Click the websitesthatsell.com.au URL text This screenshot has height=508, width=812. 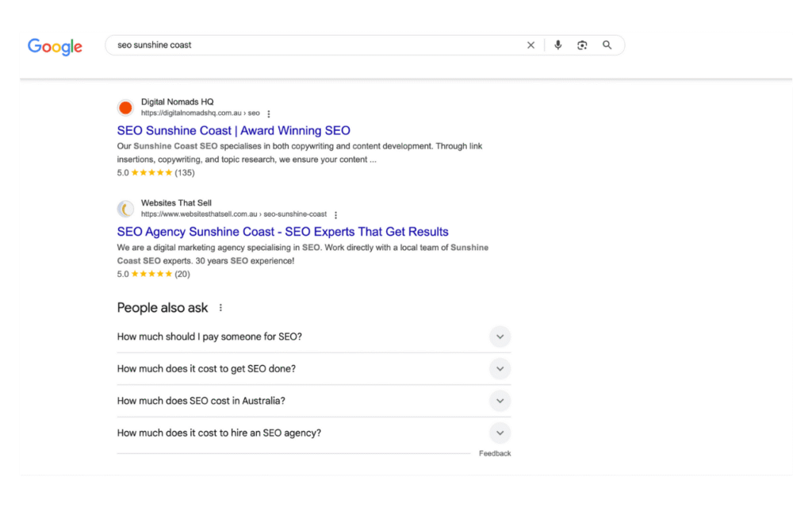(x=234, y=214)
